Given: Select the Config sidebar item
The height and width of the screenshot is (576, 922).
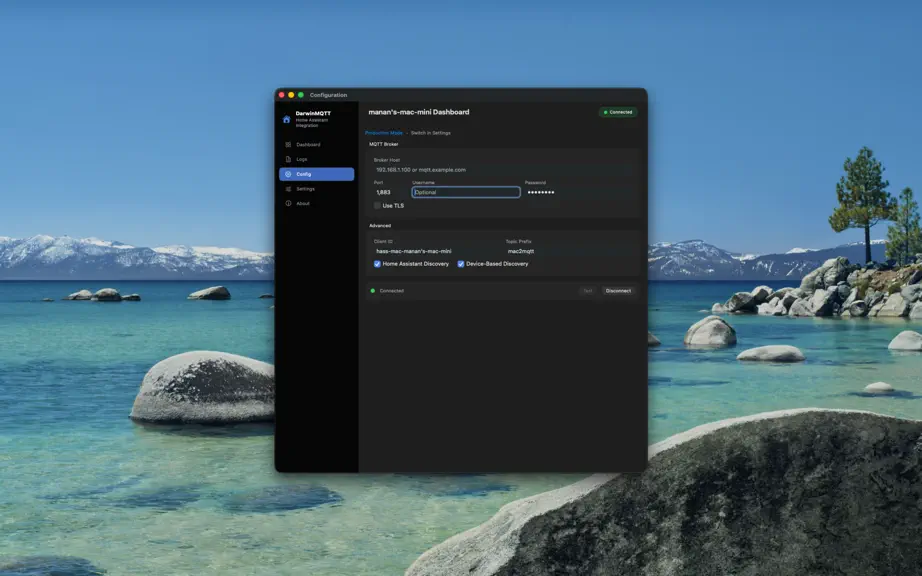Looking at the screenshot, I should (316, 174).
